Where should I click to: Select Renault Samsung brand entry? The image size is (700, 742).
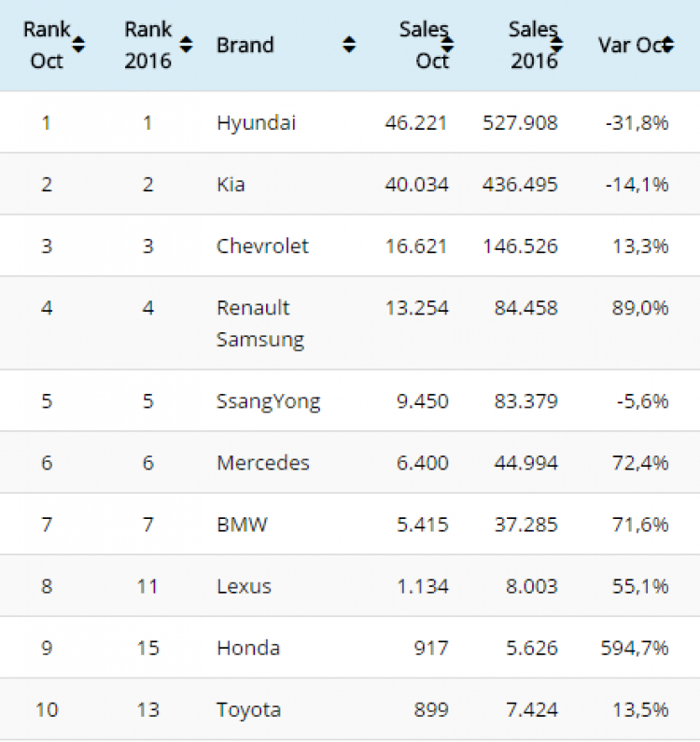click(x=259, y=324)
